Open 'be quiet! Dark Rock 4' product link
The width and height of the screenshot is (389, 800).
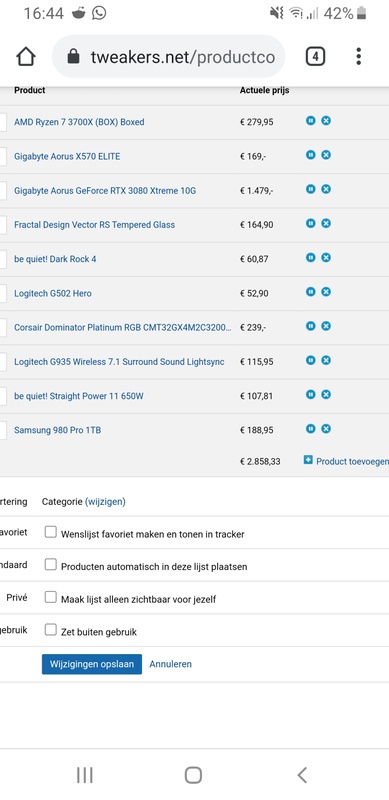pyautogui.click(x=55, y=259)
